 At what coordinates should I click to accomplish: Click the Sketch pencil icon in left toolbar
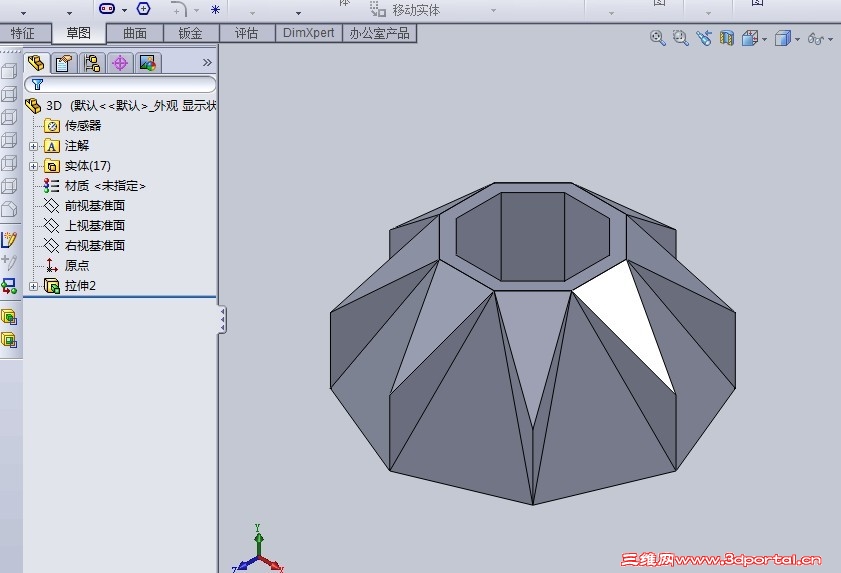(9, 239)
